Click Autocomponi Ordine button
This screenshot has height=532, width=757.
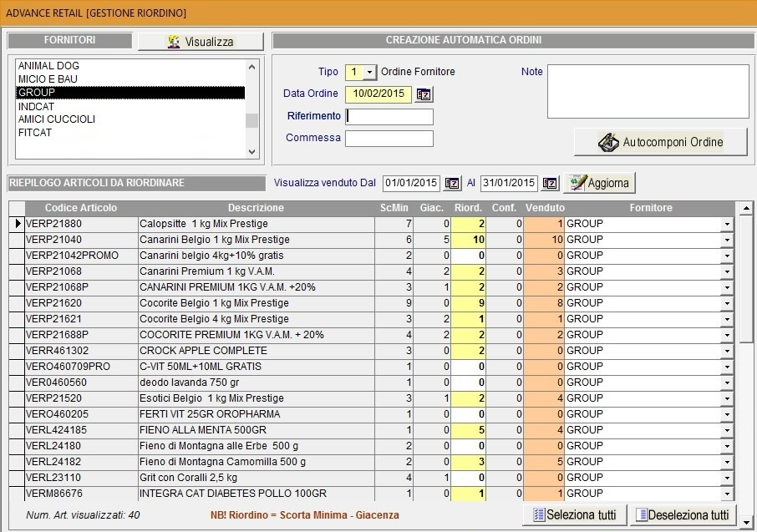pyautogui.click(x=660, y=142)
